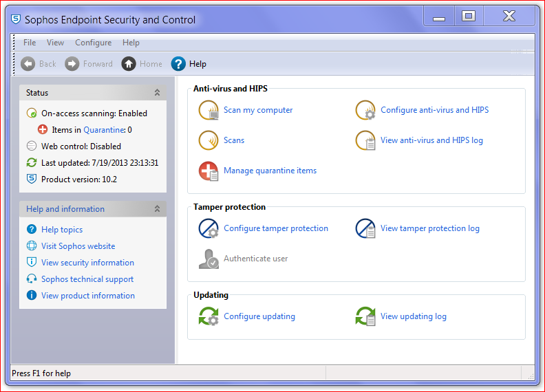Click 'Press F1 for help' in status bar
The height and width of the screenshot is (392, 545).
(41, 373)
